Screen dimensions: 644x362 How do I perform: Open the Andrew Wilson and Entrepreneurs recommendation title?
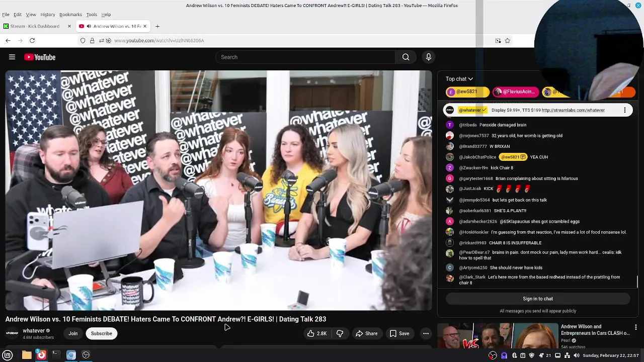click(595, 330)
